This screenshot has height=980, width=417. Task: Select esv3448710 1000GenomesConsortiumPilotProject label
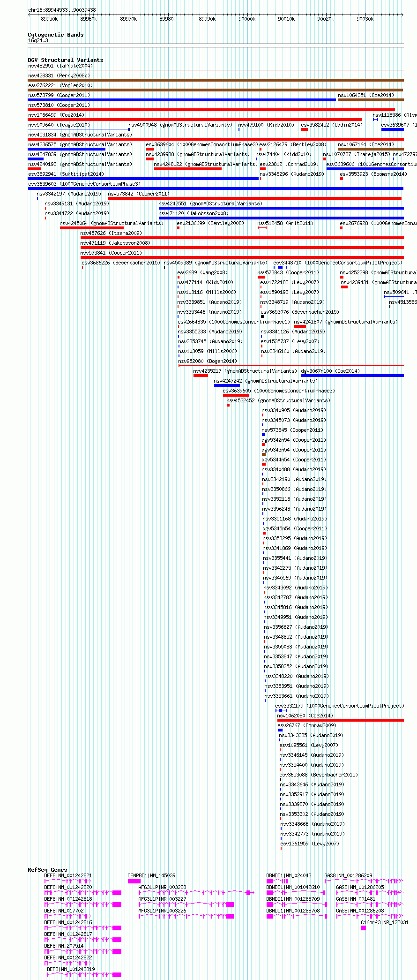click(x=338, y=263)
